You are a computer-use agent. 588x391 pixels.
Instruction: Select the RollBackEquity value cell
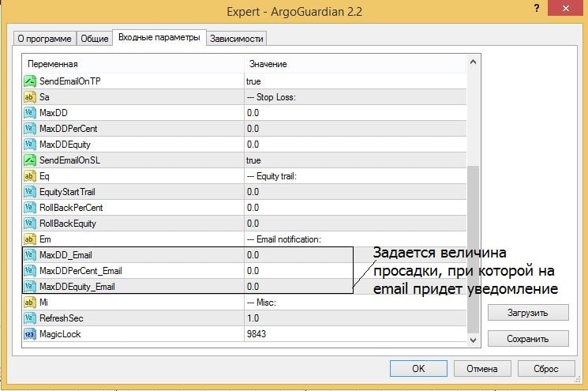[x=355, y=224]
